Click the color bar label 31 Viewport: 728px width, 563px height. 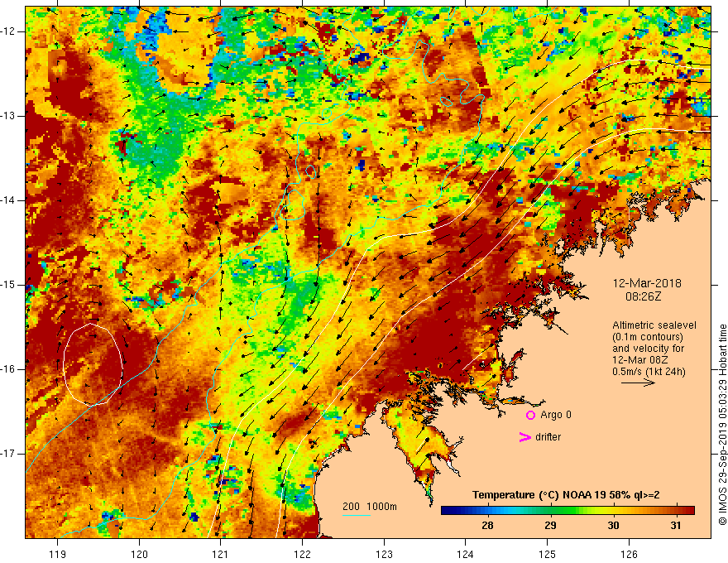(676, 526)
